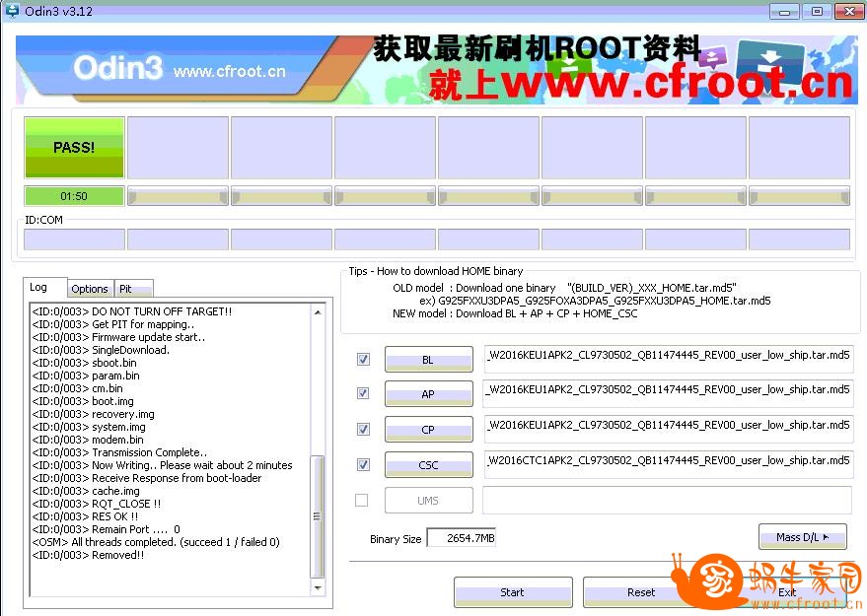Select log line 'system.img'

89,427
